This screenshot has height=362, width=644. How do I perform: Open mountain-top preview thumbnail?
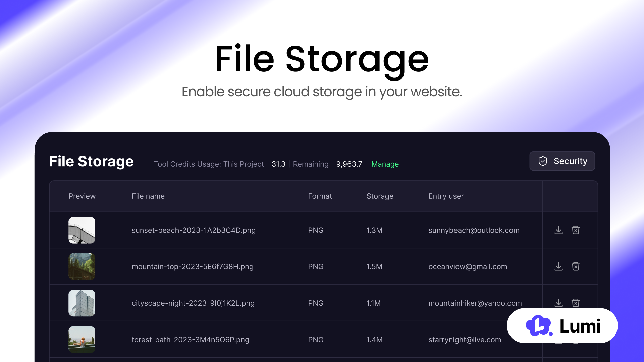click(82, 266)
